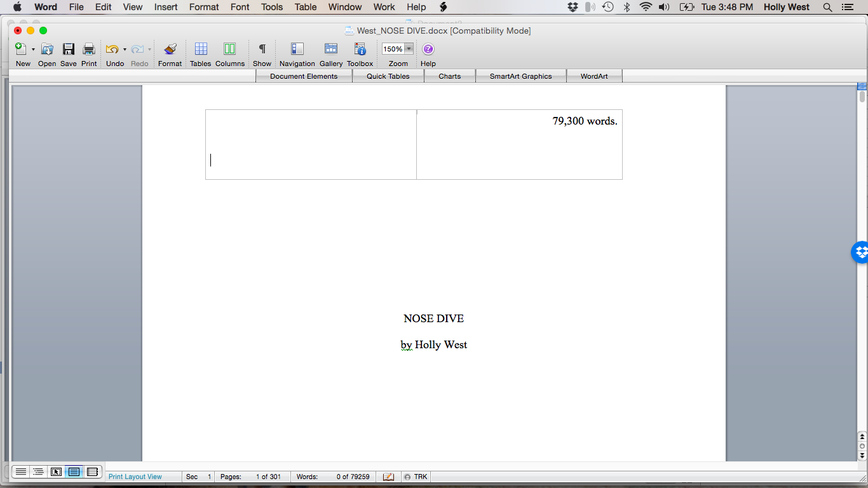Click the blue Dropbox badge
The image size is (868, 488).
[860, 253]
